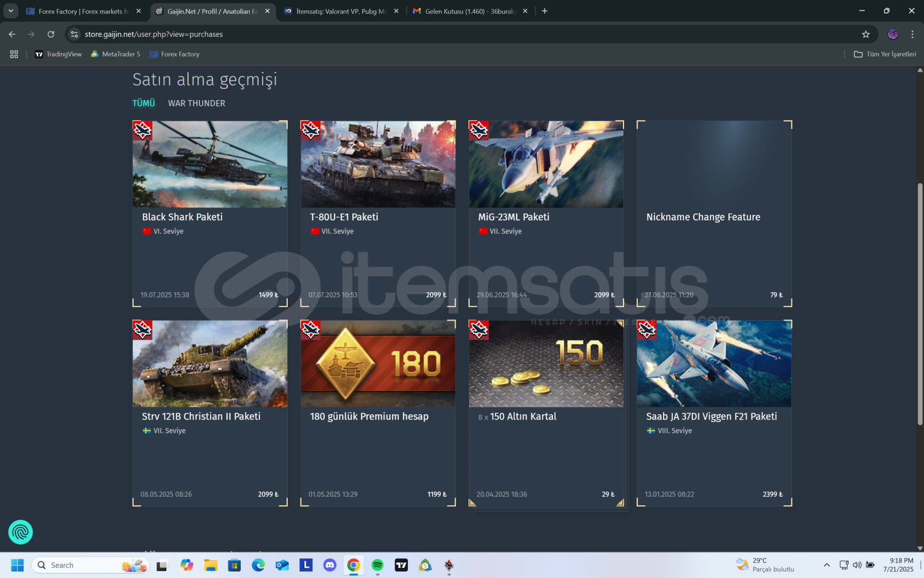Click the War Thunder badge on MiG-23ML card
Viewport: 924px width, 578px height.
click(x=479, y=131)
